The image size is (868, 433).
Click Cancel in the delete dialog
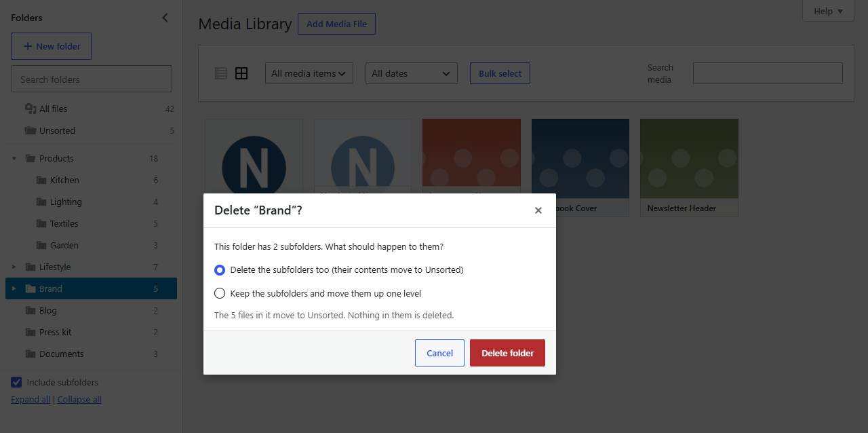(439, 353)
